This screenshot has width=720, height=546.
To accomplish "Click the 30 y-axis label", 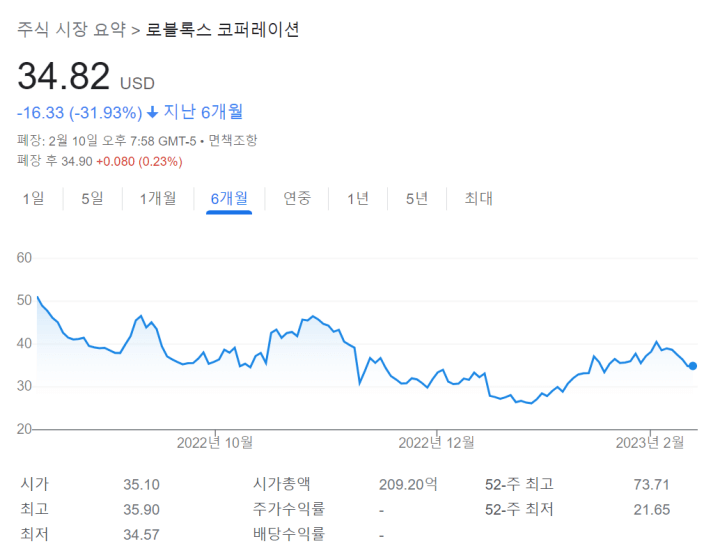I will 24,386.
